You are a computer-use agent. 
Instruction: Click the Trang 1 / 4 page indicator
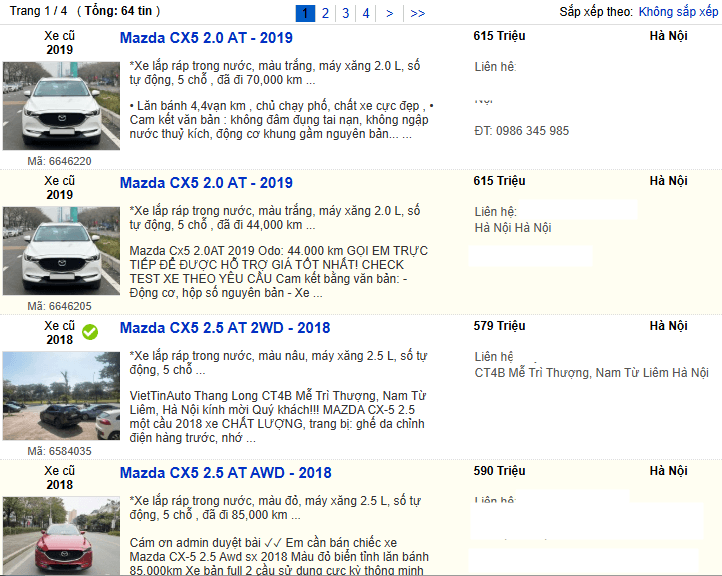(x=38, y=11)
